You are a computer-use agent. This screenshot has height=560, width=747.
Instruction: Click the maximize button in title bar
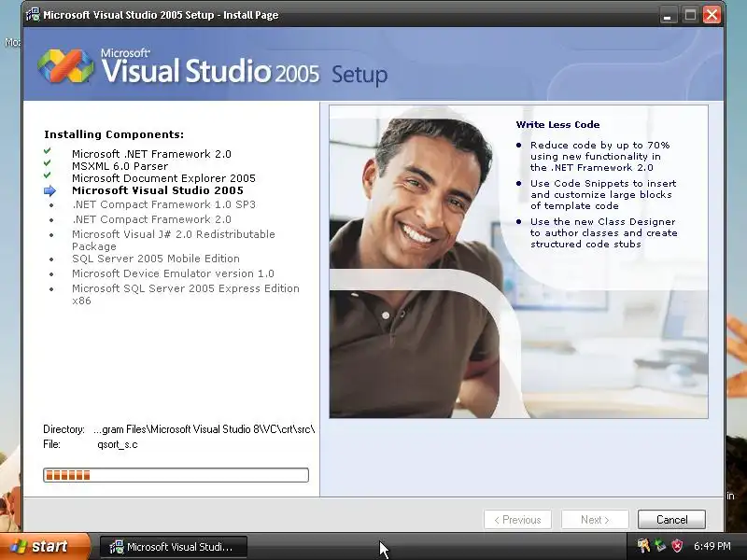[x=690, y=15]
